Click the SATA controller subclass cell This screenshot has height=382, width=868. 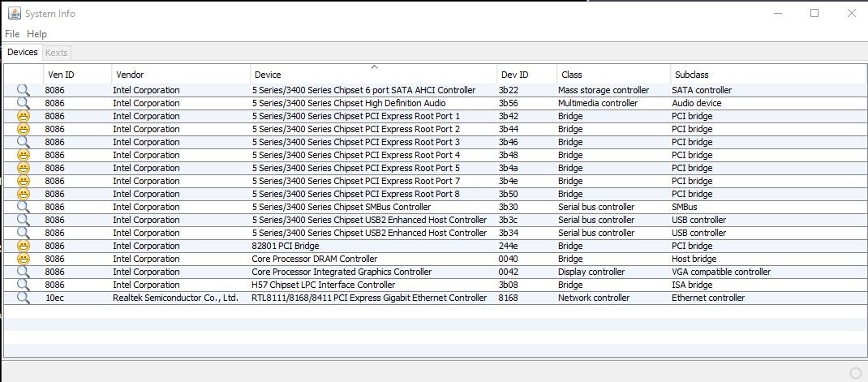[x=702, y=90]
